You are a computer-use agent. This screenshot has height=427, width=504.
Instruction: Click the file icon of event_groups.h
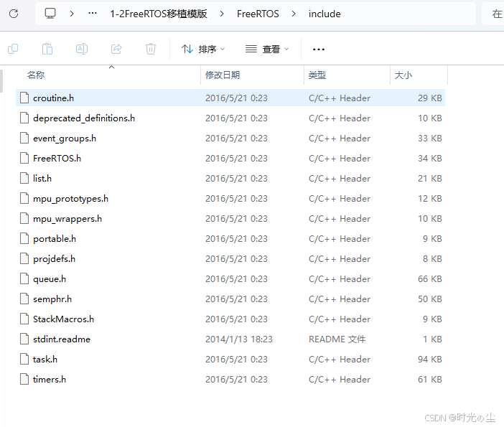click(24, 139)
